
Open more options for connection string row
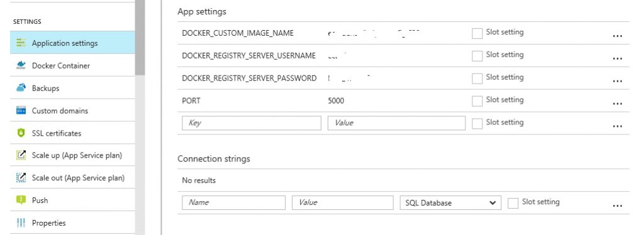tap(617, 206)
